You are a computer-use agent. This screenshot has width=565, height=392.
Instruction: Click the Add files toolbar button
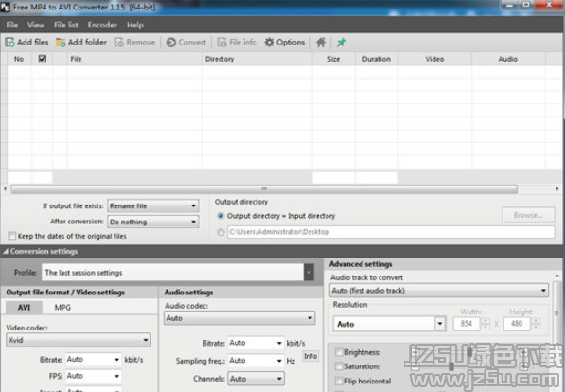26,43
